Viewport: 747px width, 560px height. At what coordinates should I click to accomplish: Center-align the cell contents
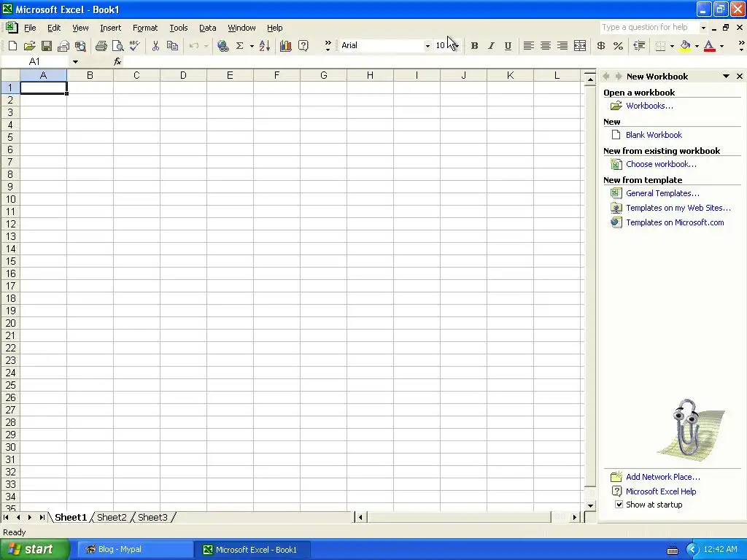[x=546, y=46]
